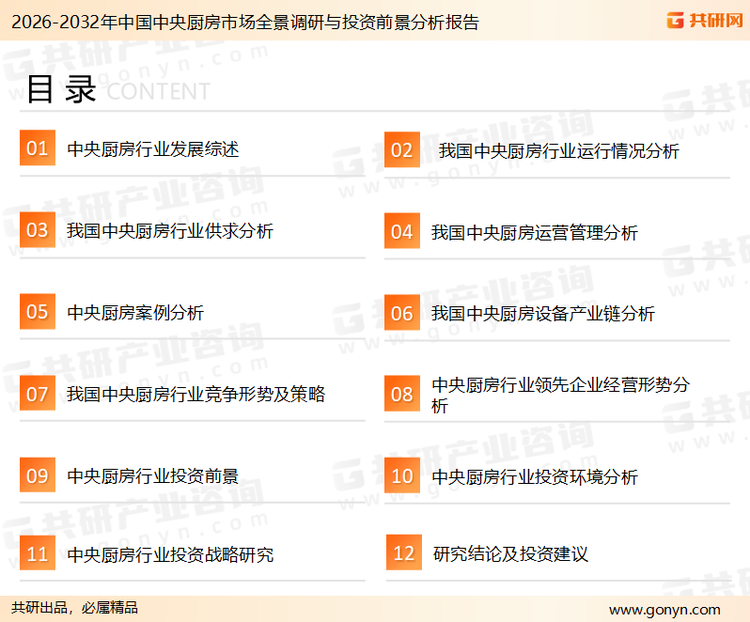Open chapter 中央厨房行业投资环境分析

tap(535, 477)
